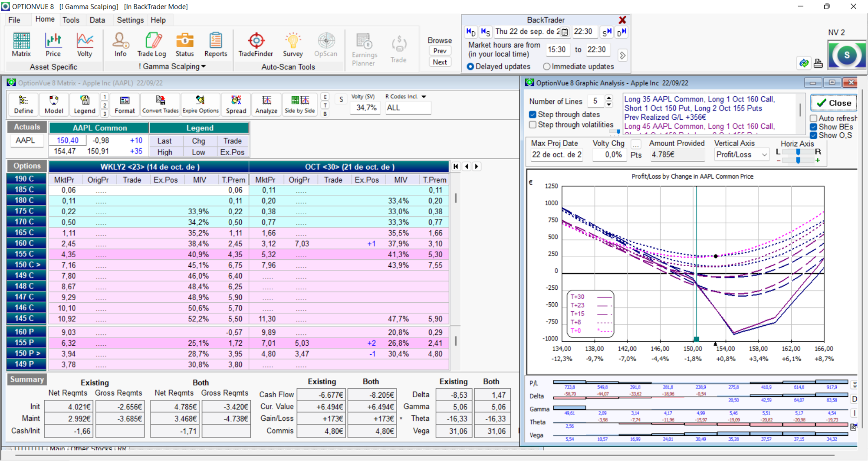Move options columns to previous expiration
This screenshot has height=461, width=868.
pyautogui.click(x=467, y=167)
